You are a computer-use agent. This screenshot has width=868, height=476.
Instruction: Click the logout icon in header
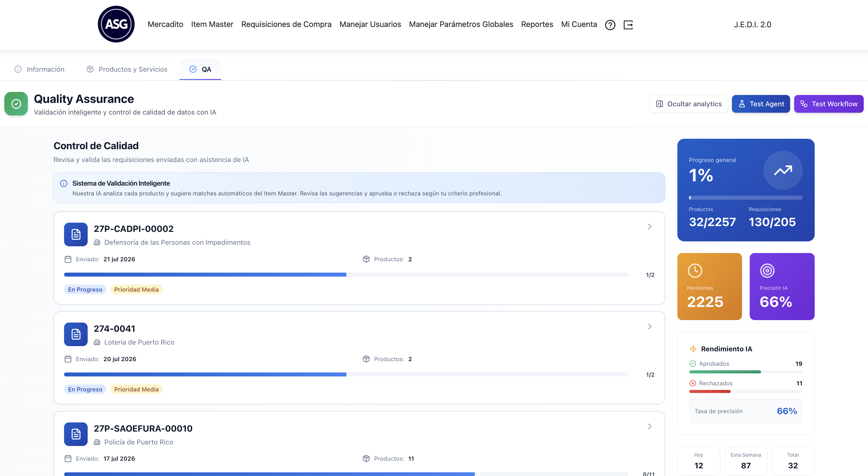628,25
